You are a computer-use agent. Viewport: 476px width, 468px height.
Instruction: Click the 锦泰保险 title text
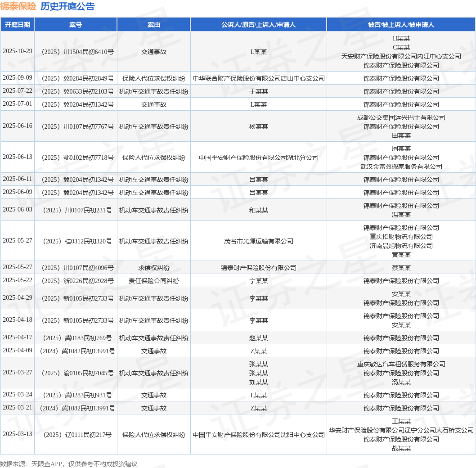point(18,6)
